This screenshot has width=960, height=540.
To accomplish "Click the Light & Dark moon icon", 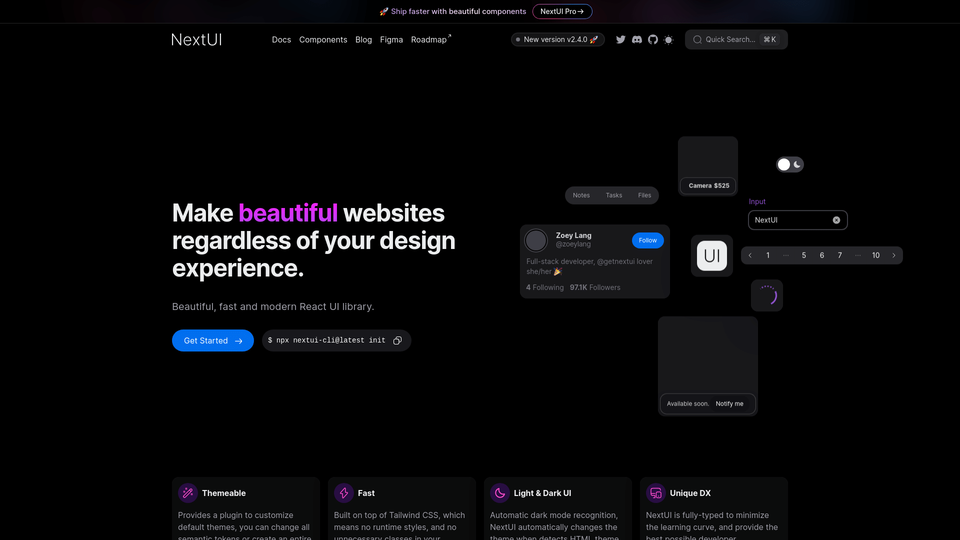I will [500, 493].
